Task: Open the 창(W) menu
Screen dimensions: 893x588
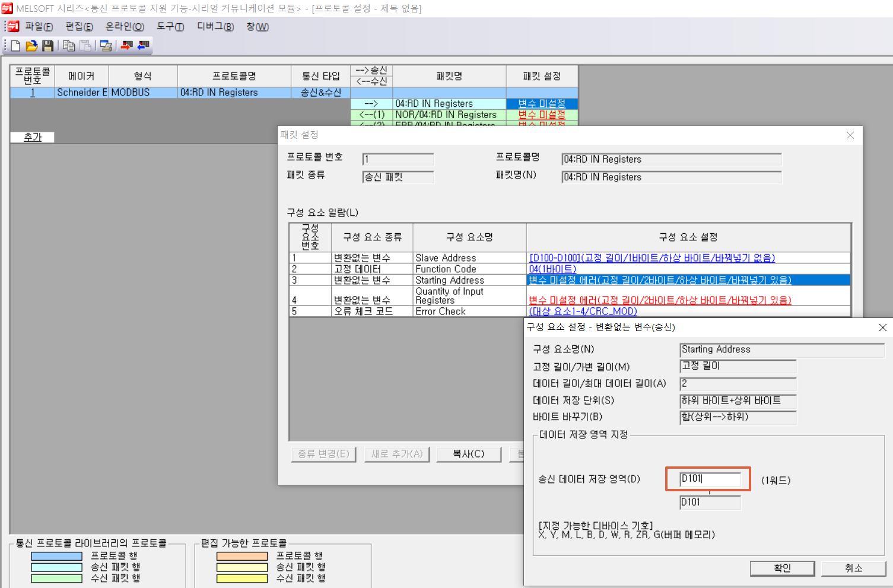Action: 258,27
